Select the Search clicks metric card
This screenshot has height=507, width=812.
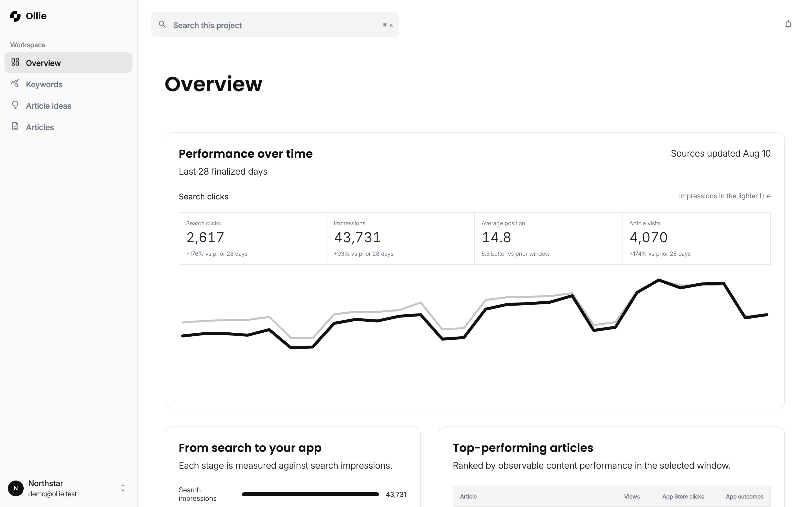click(253, 239)
